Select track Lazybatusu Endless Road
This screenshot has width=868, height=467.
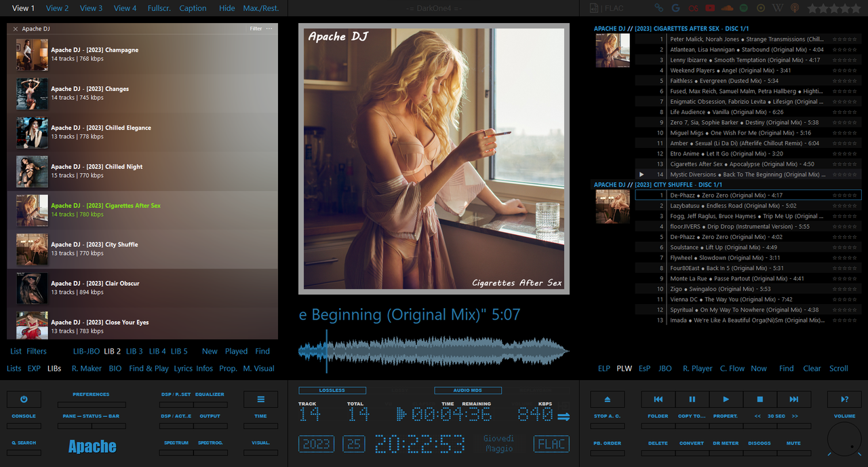coord(748,206)
